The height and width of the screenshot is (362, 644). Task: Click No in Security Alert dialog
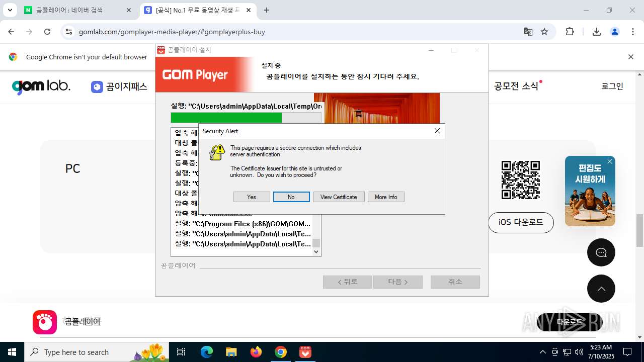click(x=291, y=197)
